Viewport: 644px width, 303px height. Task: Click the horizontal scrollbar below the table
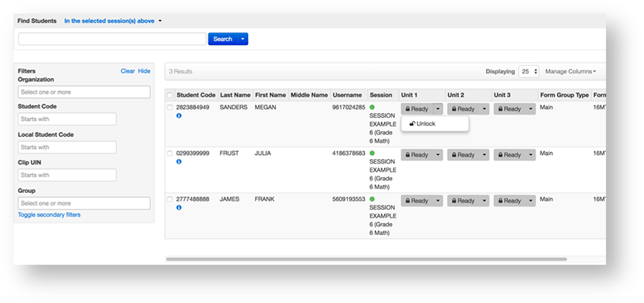pos(367,259)
